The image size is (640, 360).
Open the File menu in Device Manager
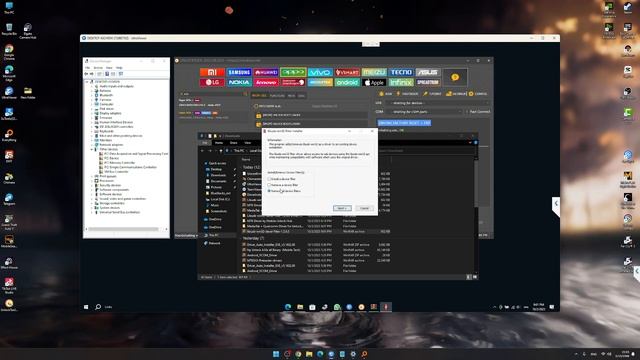pyautogui.click(x=87, y=68)
